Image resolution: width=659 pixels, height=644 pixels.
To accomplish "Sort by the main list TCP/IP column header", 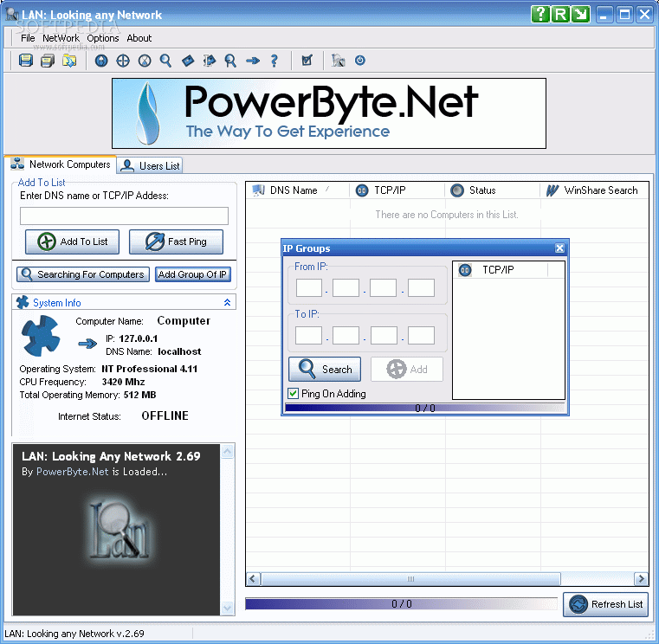I will 397,190.
